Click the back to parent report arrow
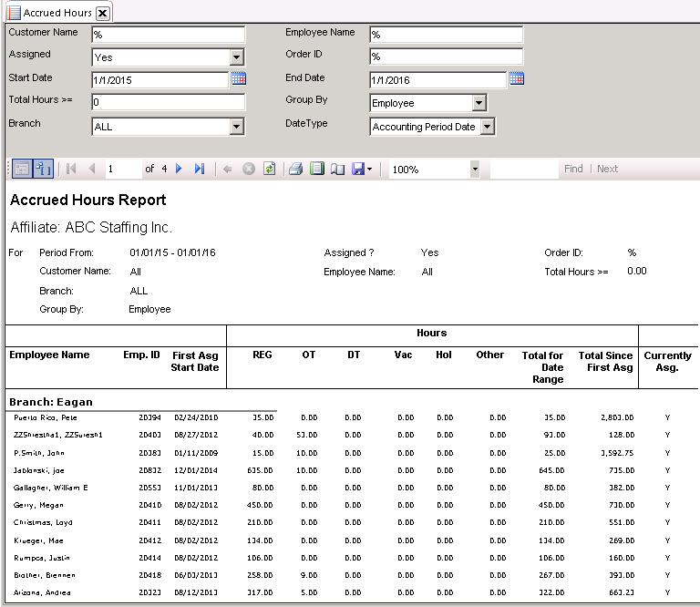700x607 pixels. point(228,169)
